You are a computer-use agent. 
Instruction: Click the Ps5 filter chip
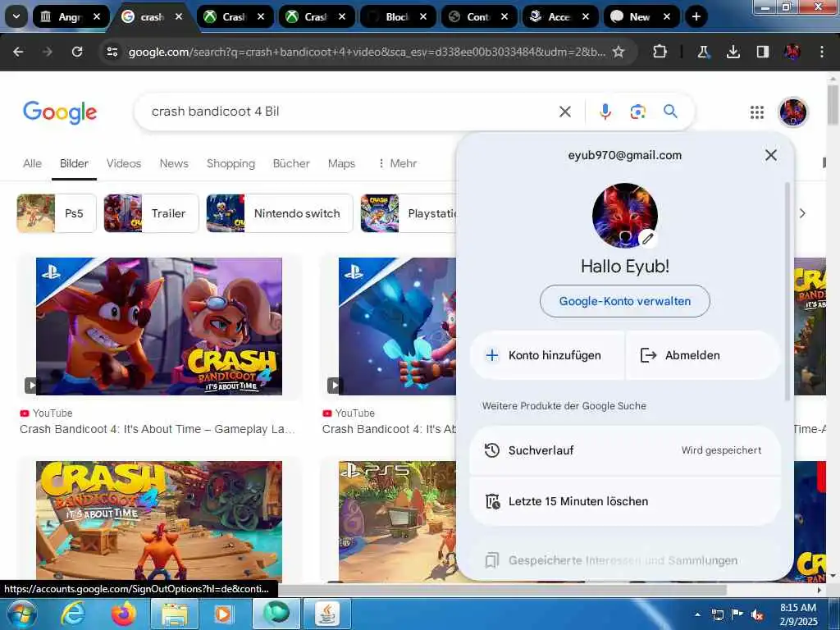click(x=57, y=213)
